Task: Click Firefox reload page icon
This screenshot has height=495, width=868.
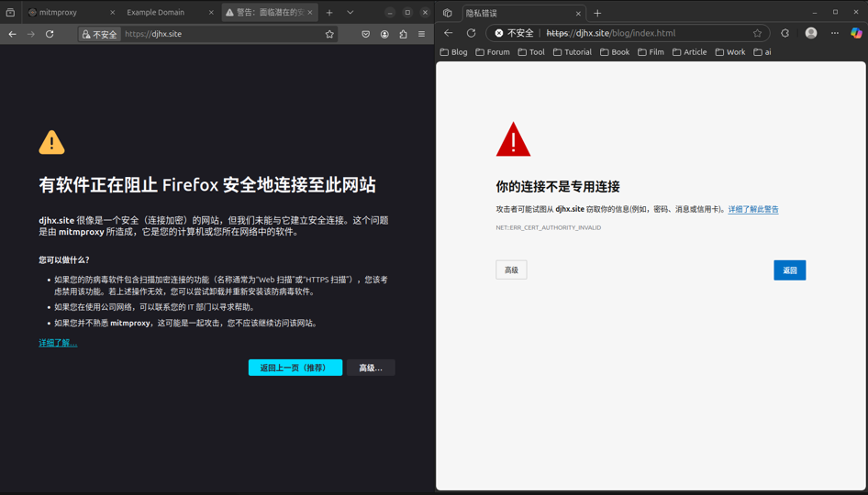Action: coord(50,34)
